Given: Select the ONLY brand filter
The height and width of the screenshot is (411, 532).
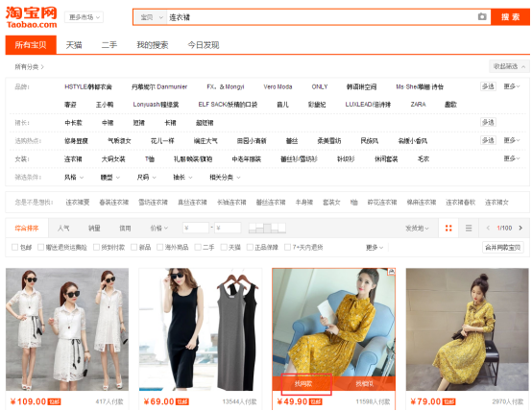Looking at the screenshot, I should pos(320,86).
